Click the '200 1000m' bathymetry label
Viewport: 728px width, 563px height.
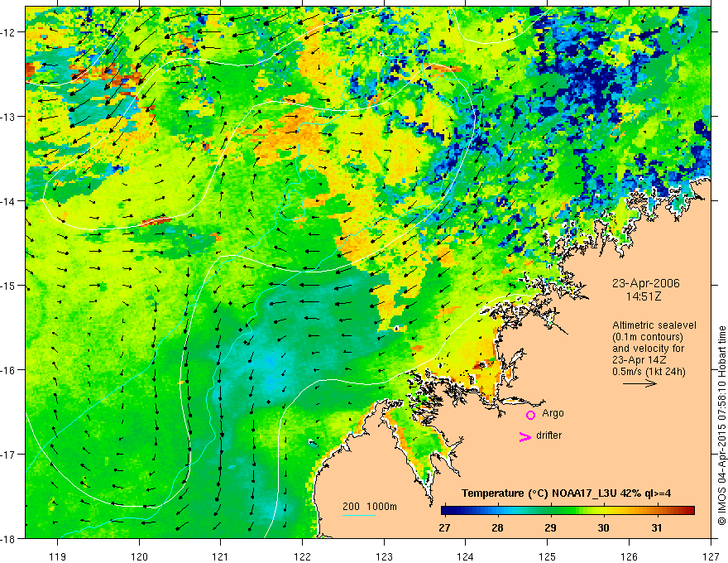(x=370, y=507)
